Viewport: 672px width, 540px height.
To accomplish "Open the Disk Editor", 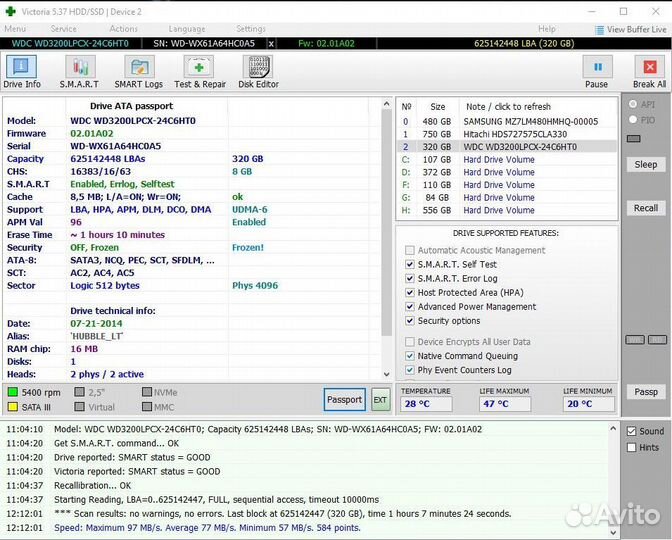I will point(258,71).
